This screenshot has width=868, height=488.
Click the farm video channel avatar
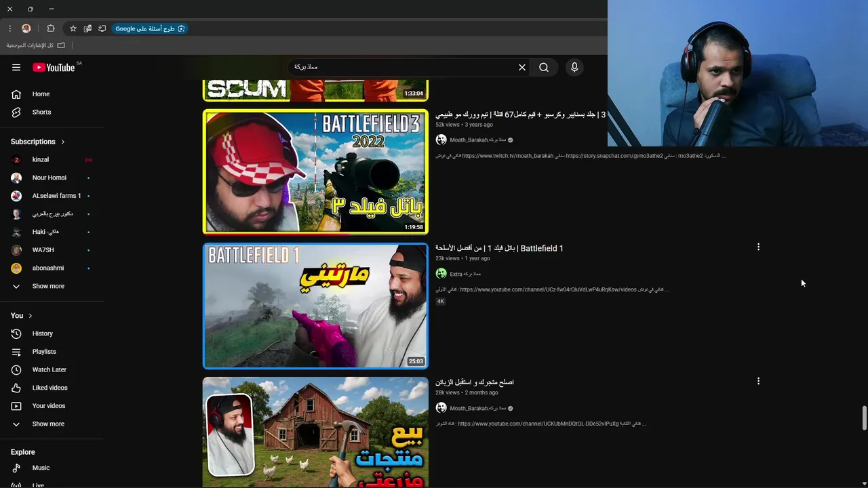tap(441, 408)
